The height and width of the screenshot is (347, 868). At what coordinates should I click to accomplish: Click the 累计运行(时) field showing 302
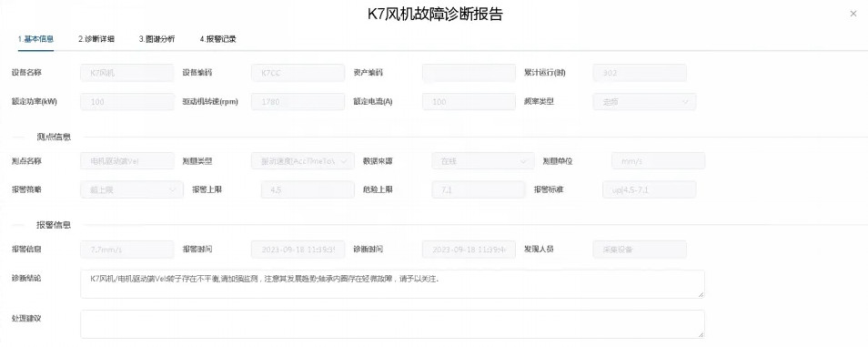[640, 73]
